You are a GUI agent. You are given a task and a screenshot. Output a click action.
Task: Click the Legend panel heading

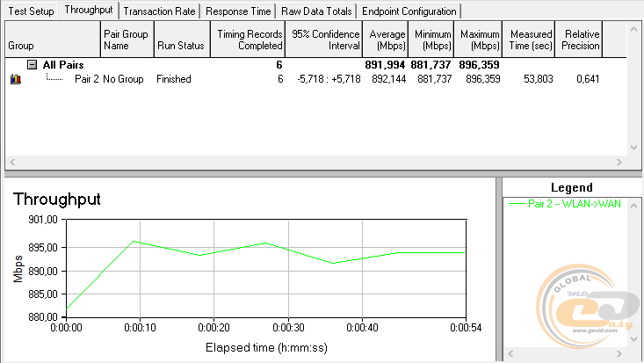572,188
